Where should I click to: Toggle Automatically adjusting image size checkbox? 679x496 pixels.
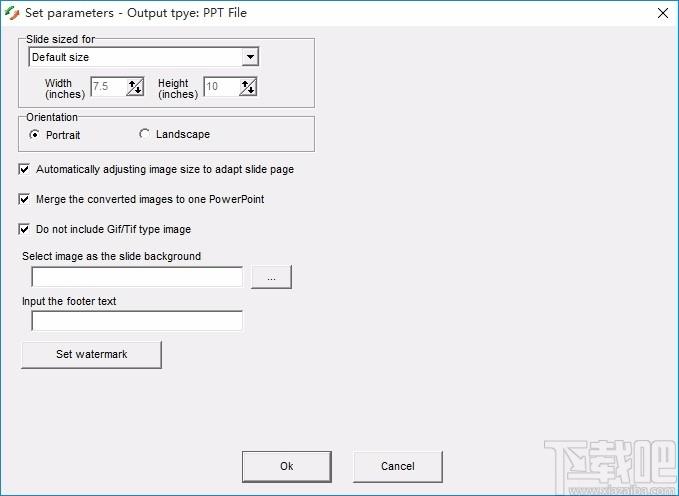[x=24, y=169]
